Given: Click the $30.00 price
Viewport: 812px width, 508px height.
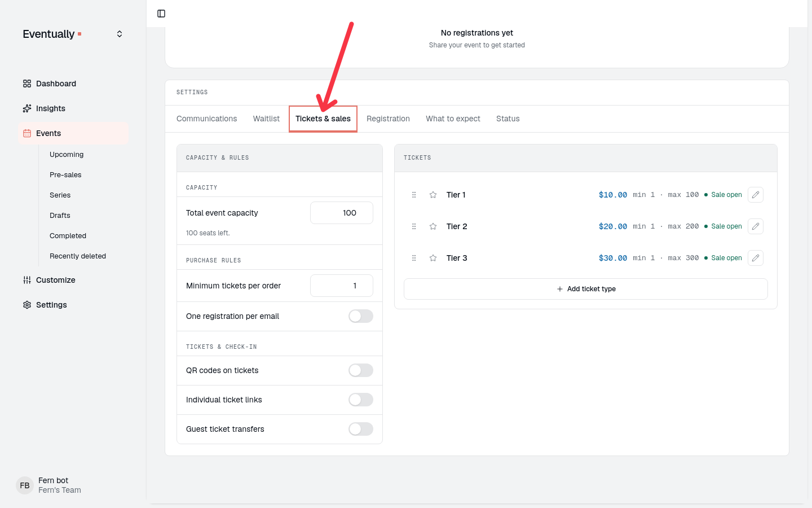Looking at the screenshot, I should coord(613,258).
